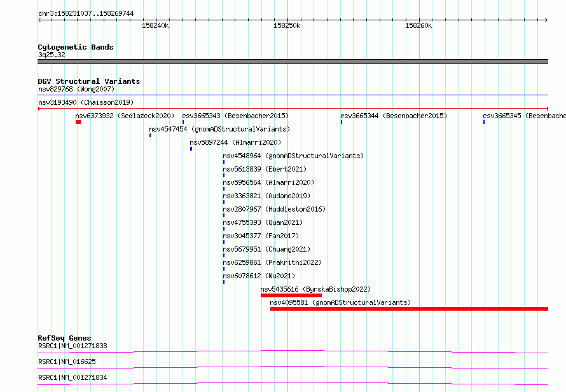Click the red bar under nsv6373932
566x392 pixels.
[78, 122]
